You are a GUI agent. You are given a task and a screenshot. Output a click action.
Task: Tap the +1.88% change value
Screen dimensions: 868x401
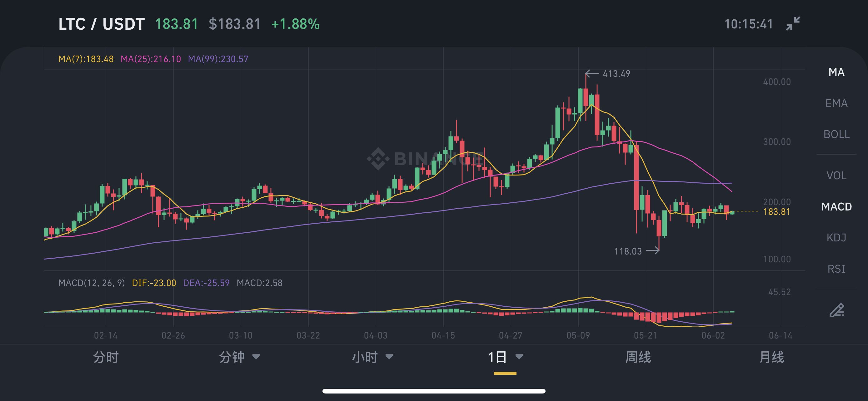coord(296,24)
